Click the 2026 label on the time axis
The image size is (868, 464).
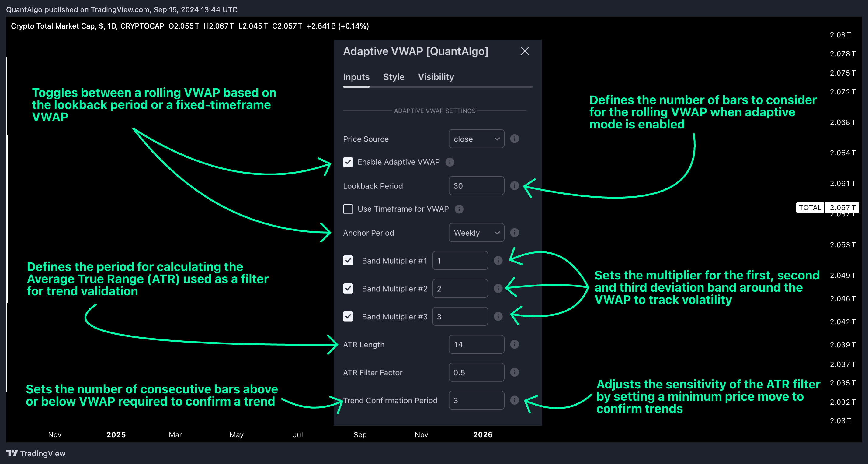click(483, 434)
